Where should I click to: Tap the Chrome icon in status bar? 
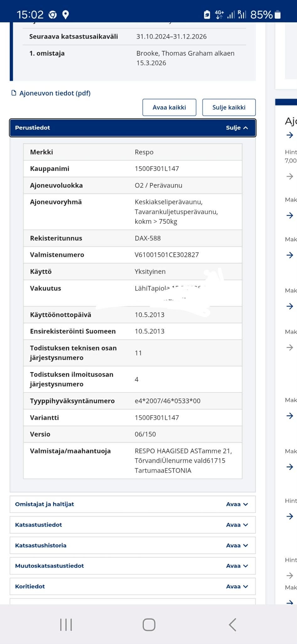53,14
